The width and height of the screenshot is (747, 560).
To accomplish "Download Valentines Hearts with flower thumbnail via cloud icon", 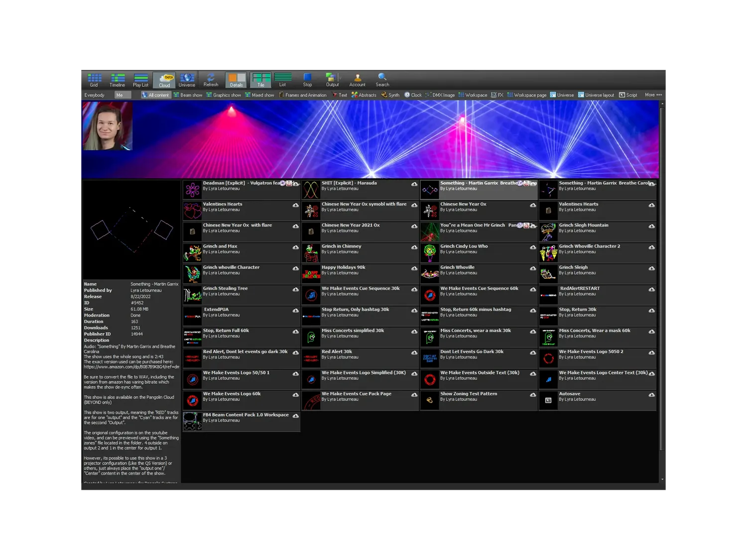I will click(296, 205).
